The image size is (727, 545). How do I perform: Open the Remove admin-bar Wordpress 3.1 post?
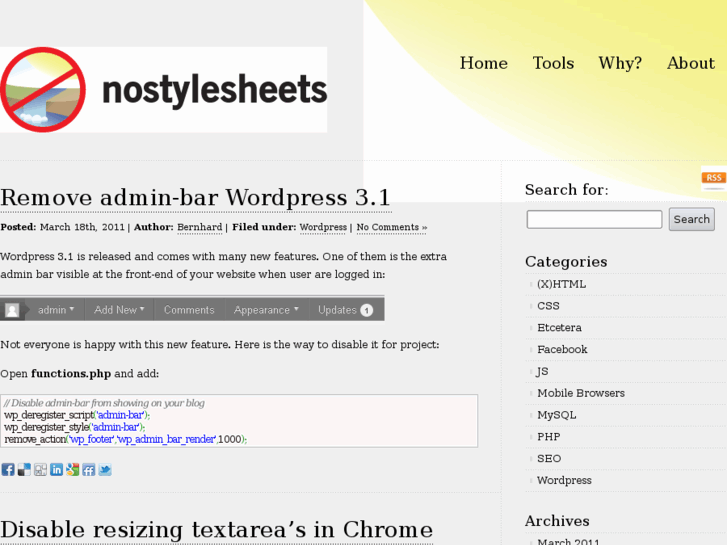point(196,198)
